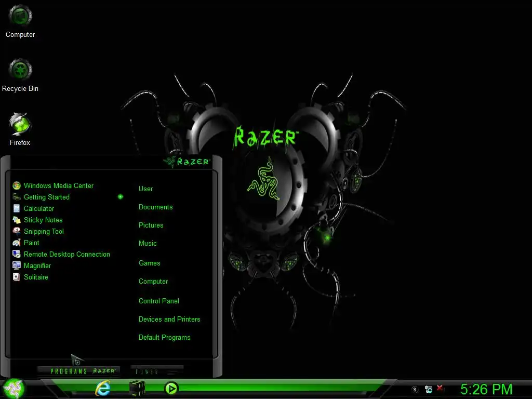
Task: Show hidden tray icons arrow
Action: click(x=415, y=390)
